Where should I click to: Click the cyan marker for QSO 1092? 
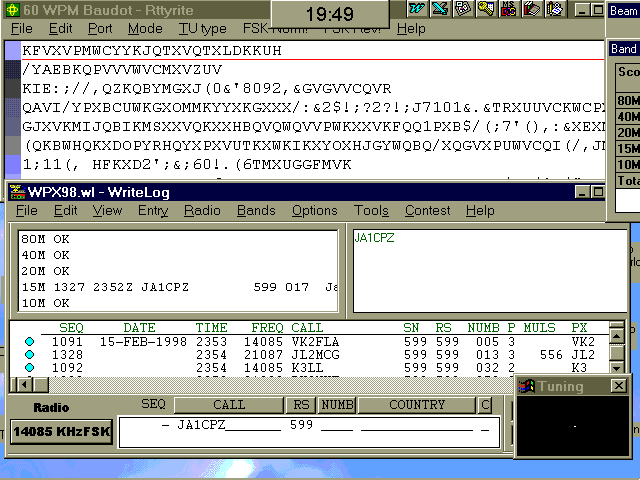click(x=29, y=367)
